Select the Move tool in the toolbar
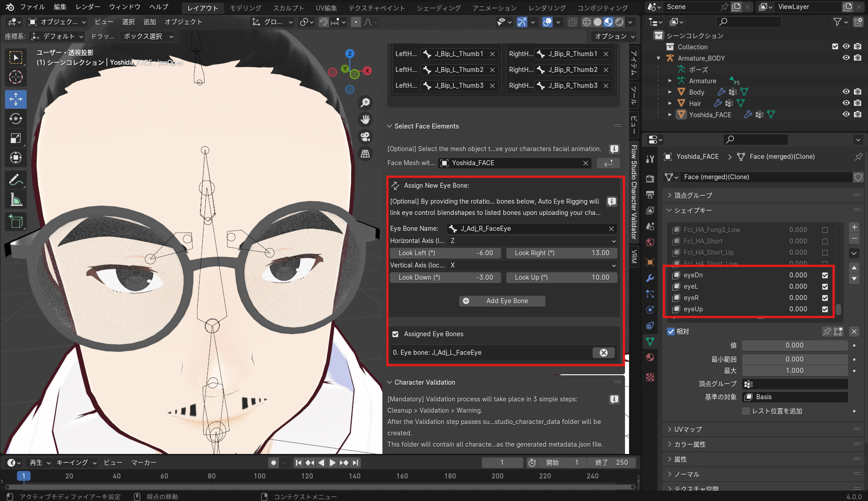The height and width of the screenshot is (501, 868). coord(16,99)
